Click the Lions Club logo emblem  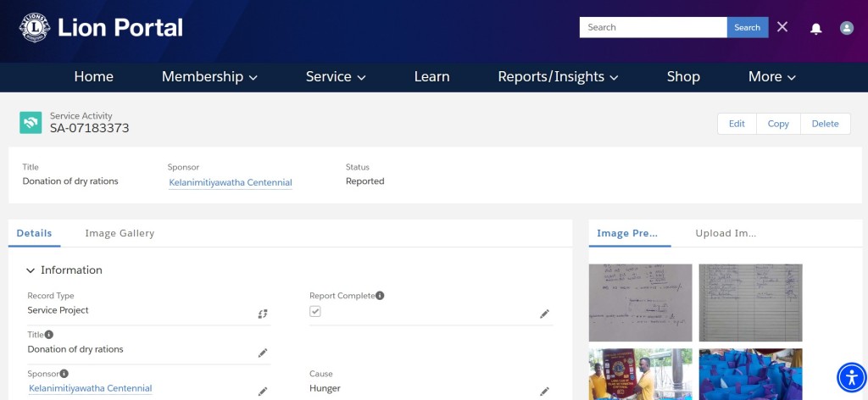pos(35,28)
